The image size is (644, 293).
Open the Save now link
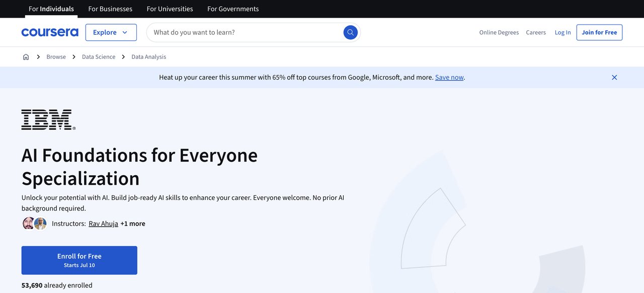[x=448, y=77]
